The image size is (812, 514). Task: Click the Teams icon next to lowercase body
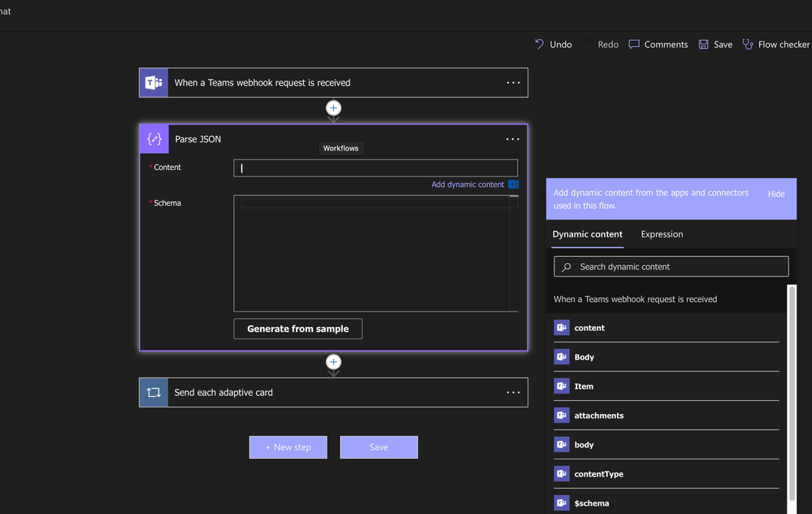pos(562,445)
